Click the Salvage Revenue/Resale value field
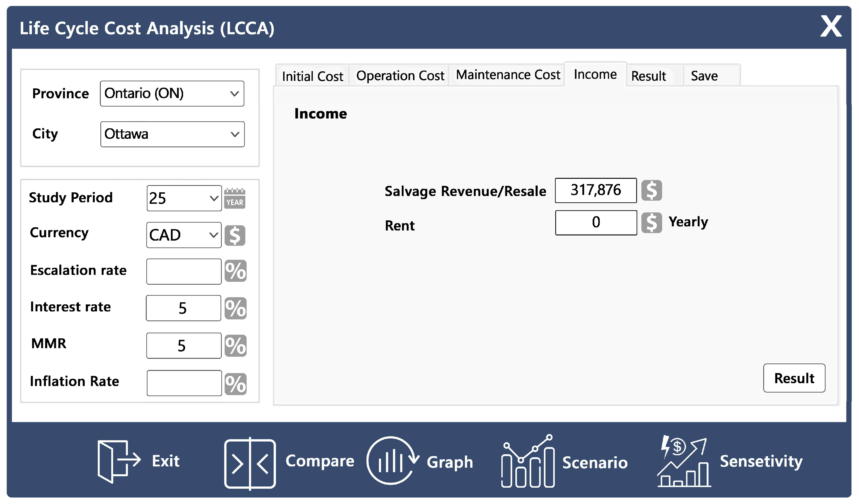 [x=595, y=191]
